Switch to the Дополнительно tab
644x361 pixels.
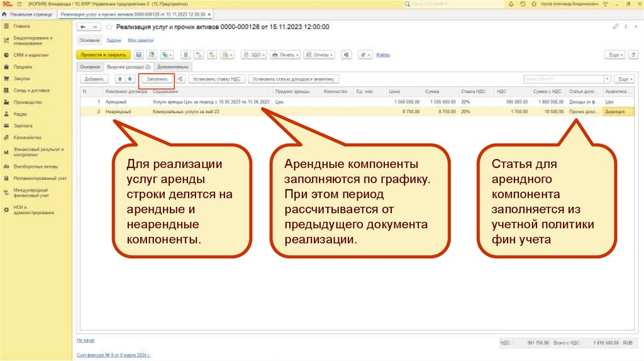(x=173, y=67)
